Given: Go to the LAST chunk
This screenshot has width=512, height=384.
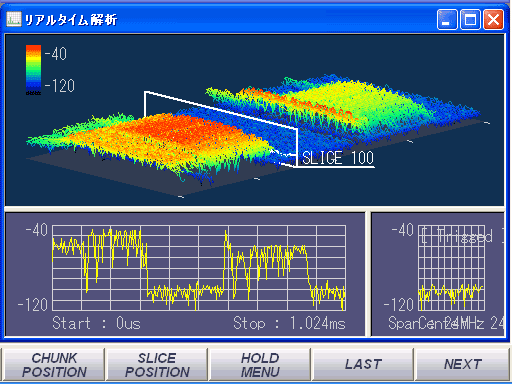Looking at the screenshot, I should [x=363, y=365].
